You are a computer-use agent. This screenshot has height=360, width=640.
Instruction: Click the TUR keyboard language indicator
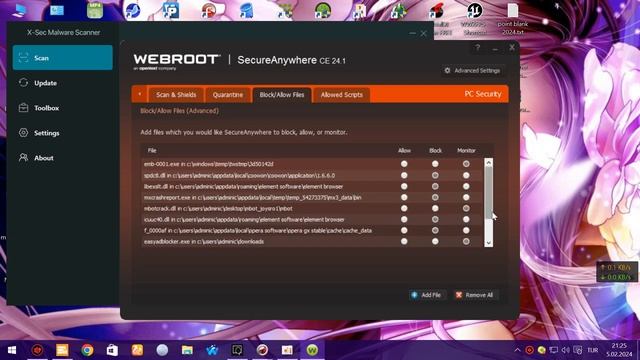(x=593, y=350)
